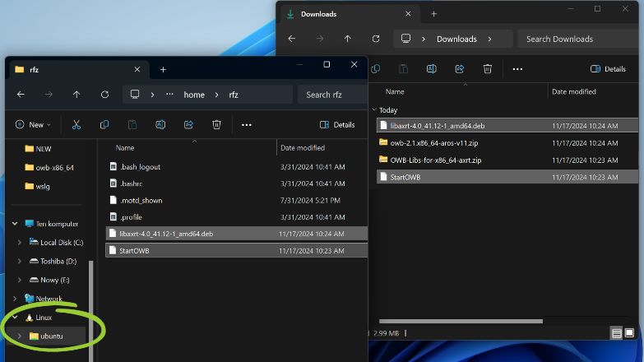This screenshot has width=644, height=362.
Task: Collapse the Linux tree node
Action: point(15,318)
